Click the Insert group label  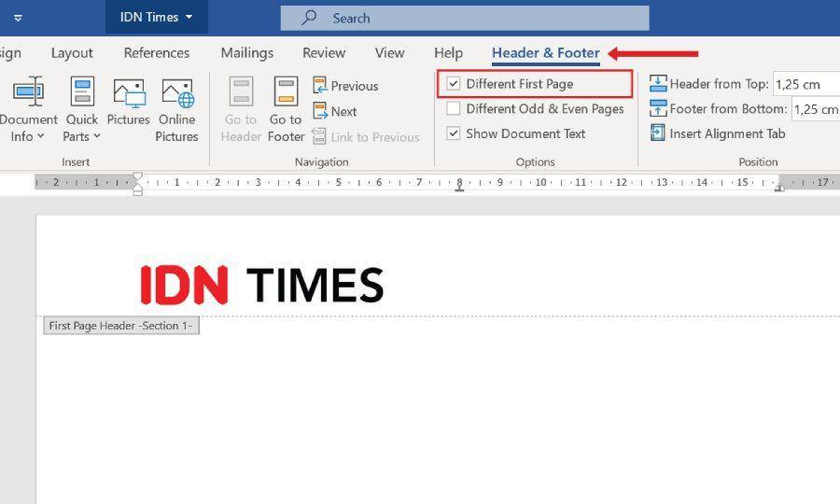point(76,161)
